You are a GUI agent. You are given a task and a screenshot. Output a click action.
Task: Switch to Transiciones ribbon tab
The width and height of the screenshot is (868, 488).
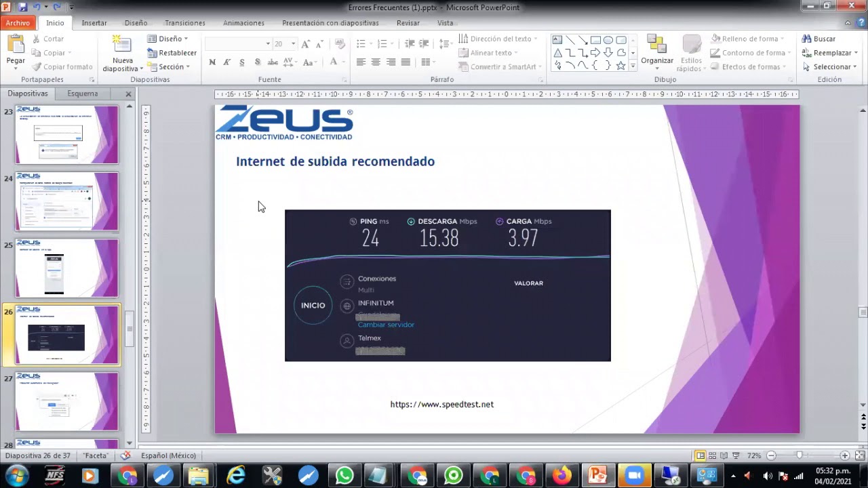185,23
